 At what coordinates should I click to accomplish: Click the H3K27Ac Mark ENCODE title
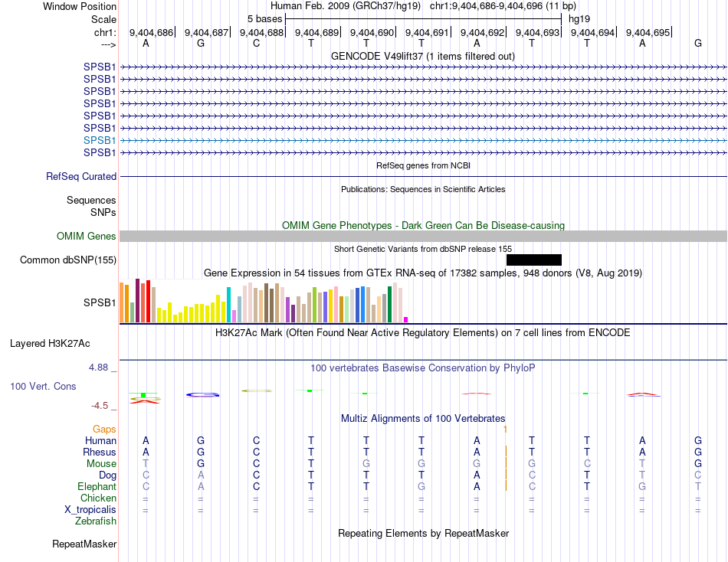pyautogui.click(x=422, y=333)
